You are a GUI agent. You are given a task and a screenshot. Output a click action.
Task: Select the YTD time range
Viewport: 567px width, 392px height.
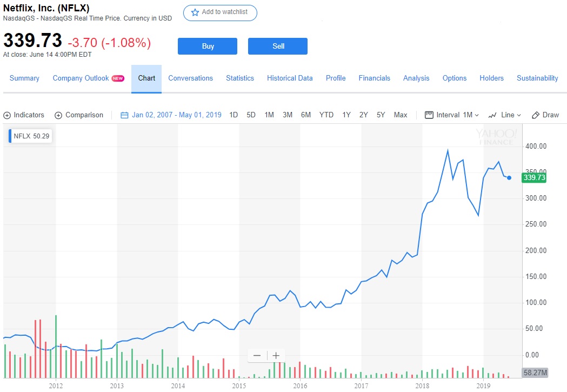coord(326,115)
